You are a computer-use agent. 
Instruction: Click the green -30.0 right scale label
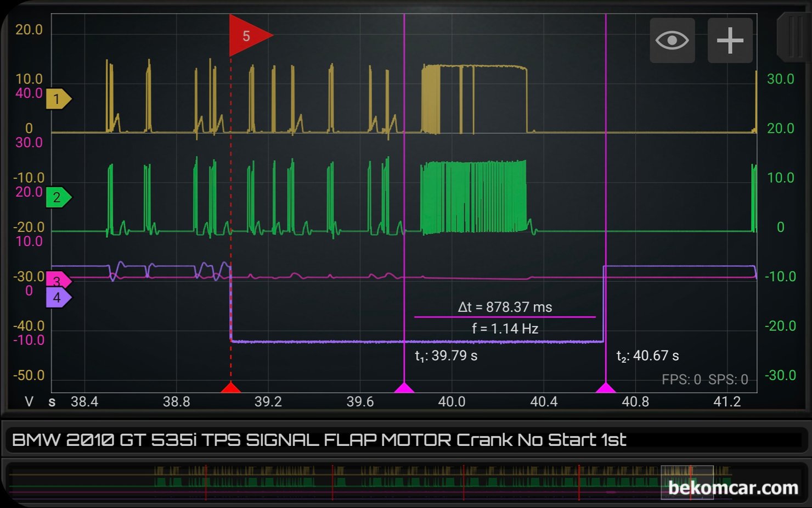[x=780, y=375]
